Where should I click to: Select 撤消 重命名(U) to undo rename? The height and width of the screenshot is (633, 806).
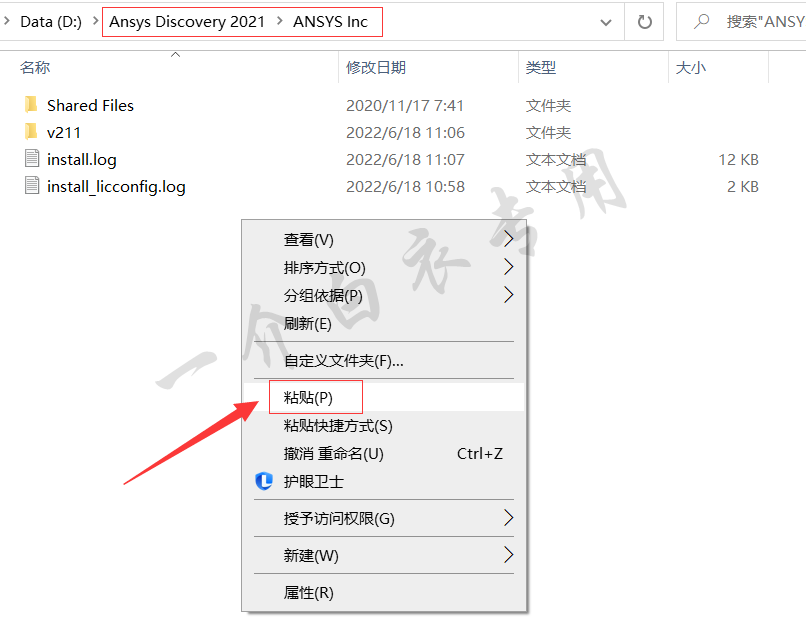tap(383, 453)
